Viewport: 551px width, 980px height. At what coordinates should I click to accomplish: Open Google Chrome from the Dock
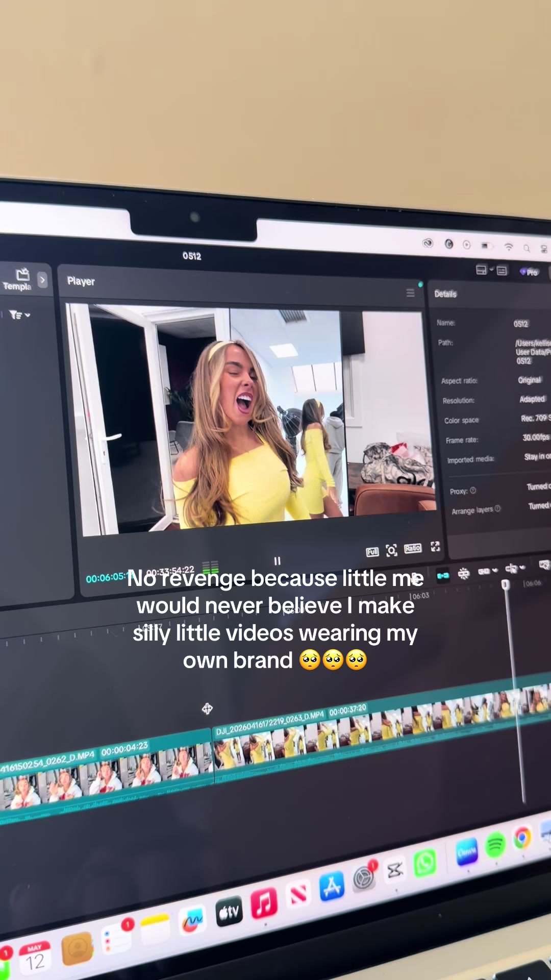click(x=522, y=838)
